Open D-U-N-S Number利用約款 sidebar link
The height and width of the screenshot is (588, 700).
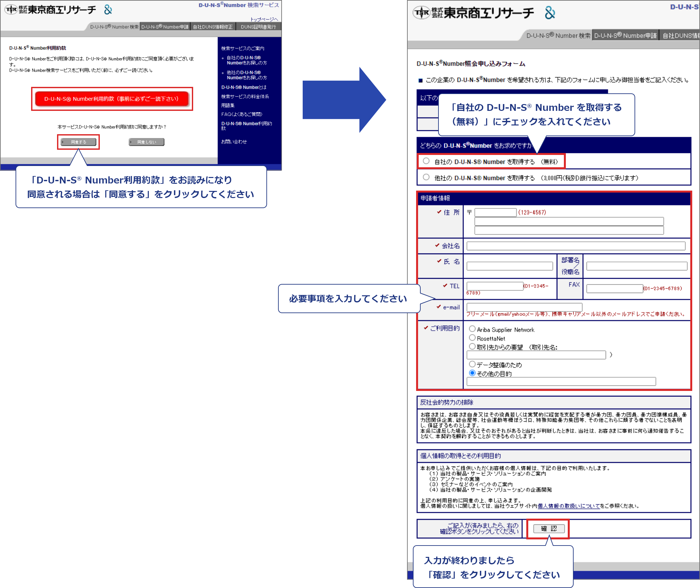tap(247, 126)
